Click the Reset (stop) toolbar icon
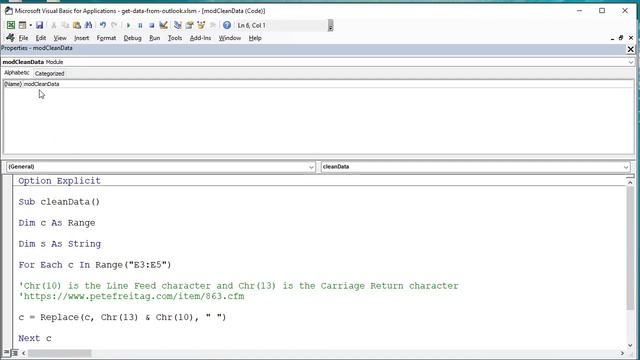The width and height of the screenshot is (640, 360). [151, 25]
